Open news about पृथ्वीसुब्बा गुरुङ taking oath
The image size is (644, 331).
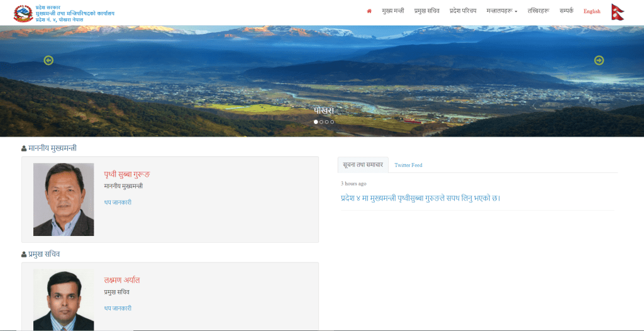pyautogui.click(x=421, y=198)
